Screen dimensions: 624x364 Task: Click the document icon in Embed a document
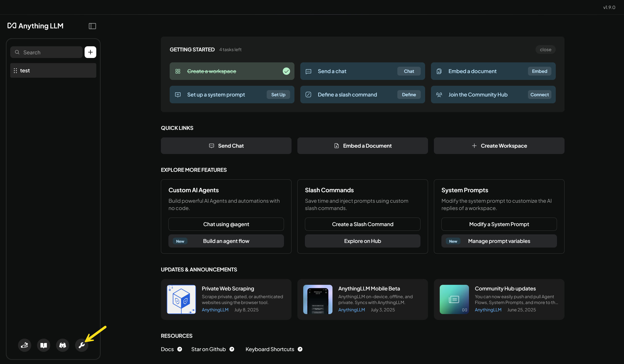439,71
